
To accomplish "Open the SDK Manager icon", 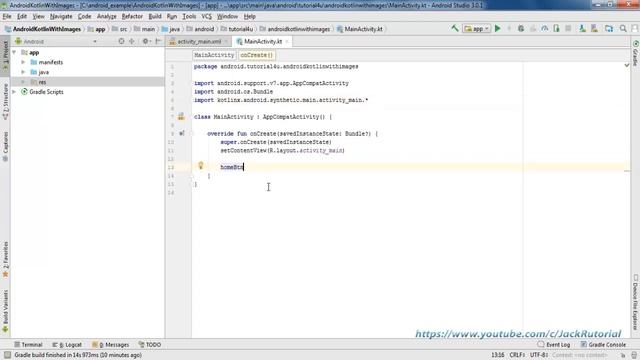I will point(594,29).
